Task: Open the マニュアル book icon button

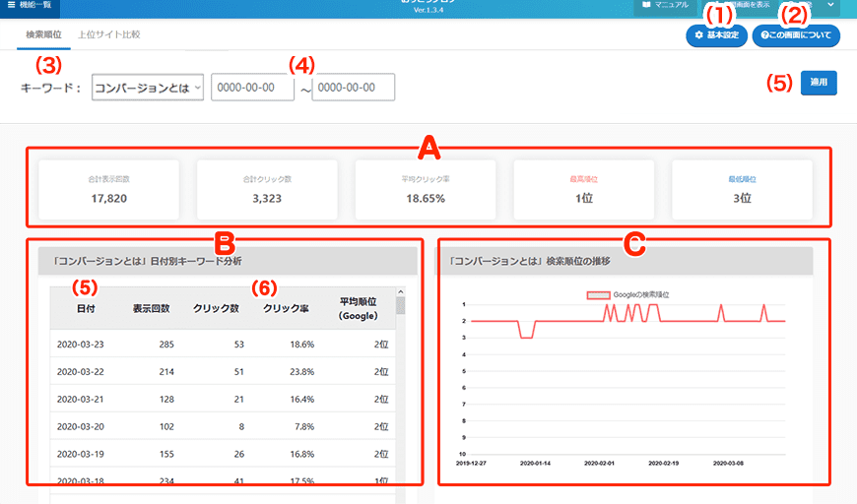Action: pyautogui.click(x=646, y=5)
